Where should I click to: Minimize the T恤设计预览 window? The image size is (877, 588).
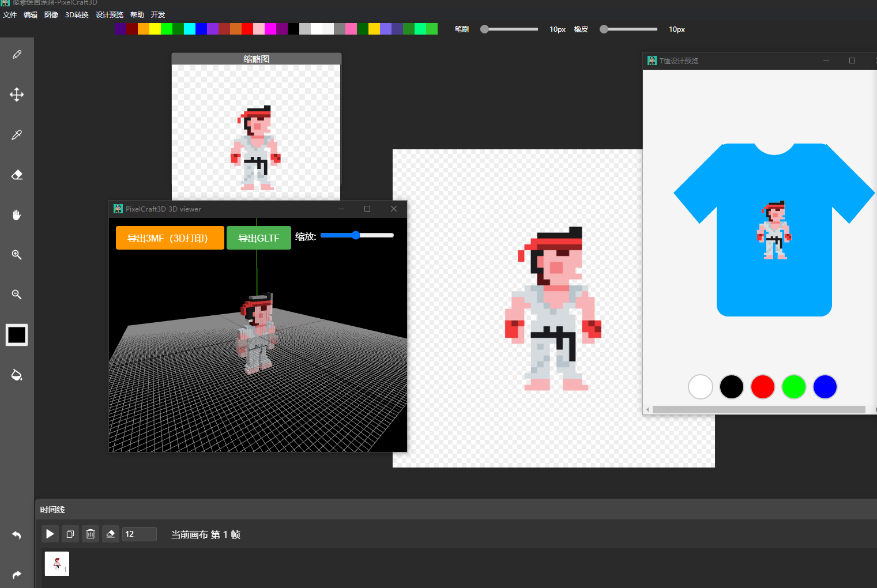point(826,61)
